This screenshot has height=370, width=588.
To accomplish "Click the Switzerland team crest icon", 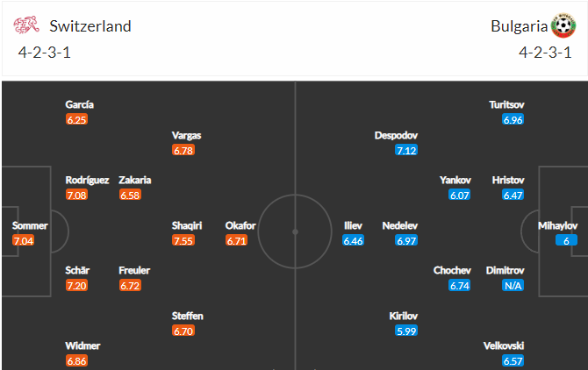I will click(x=25, y=25).
